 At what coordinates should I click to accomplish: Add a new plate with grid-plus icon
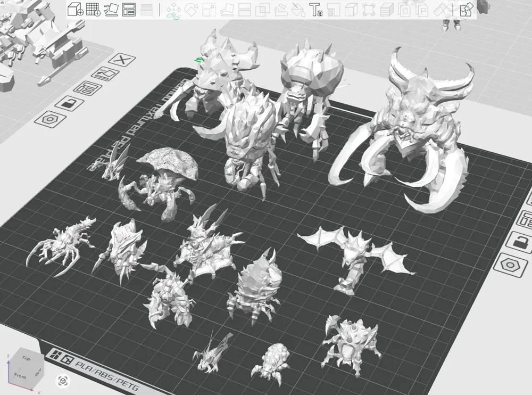coord(93,9)
